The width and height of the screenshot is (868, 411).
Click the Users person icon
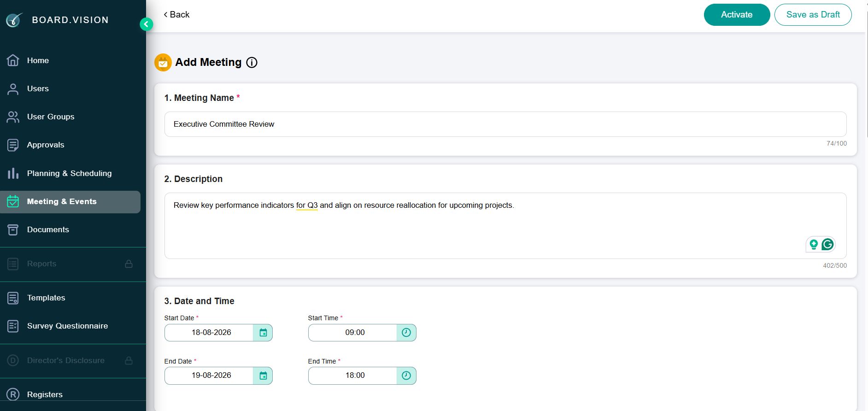tap(13, 89)
